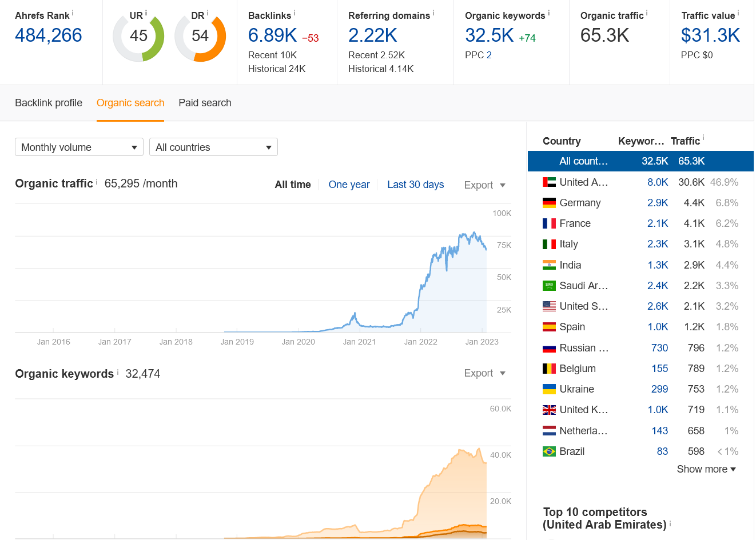Open Italy 2.3K keywords link

coord(658,244)
